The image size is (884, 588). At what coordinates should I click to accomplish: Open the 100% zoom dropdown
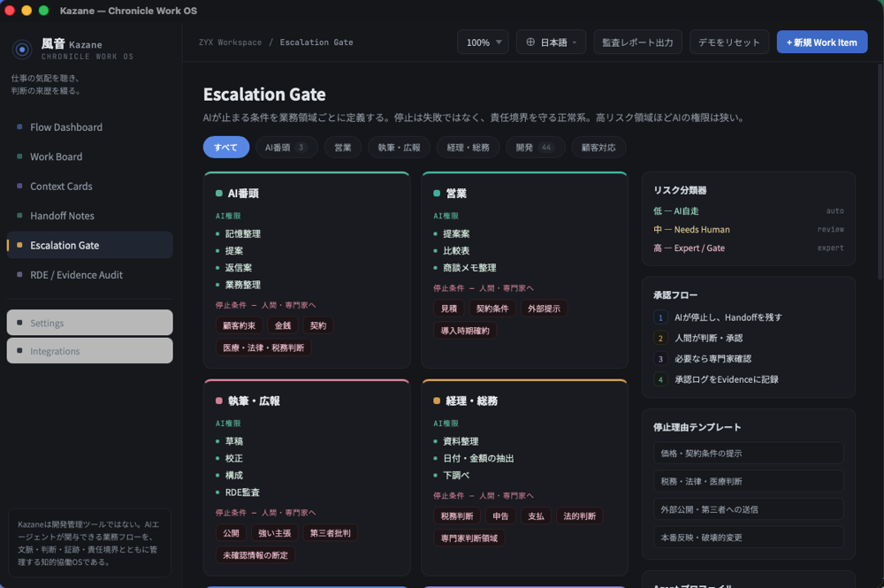[484, 42]
